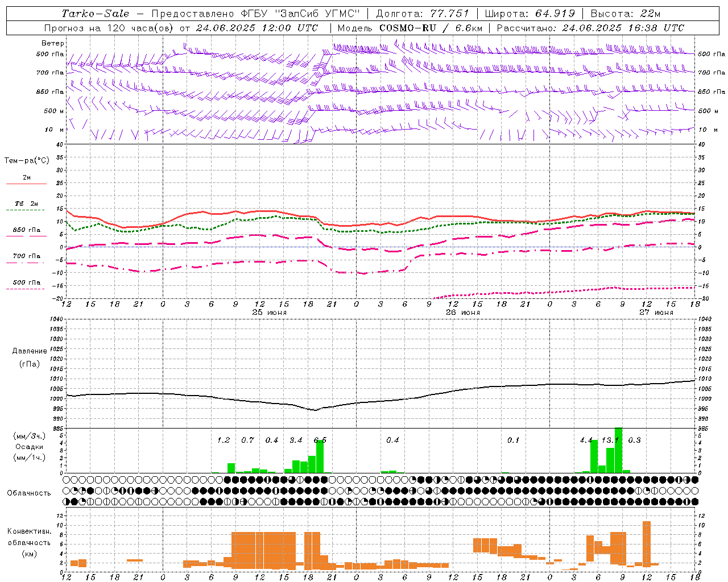Viewport: 728px width, 582px height.
Task: Click 'Прогноз на 120 часа(ов)' forecast header
Action: (109, 28)
